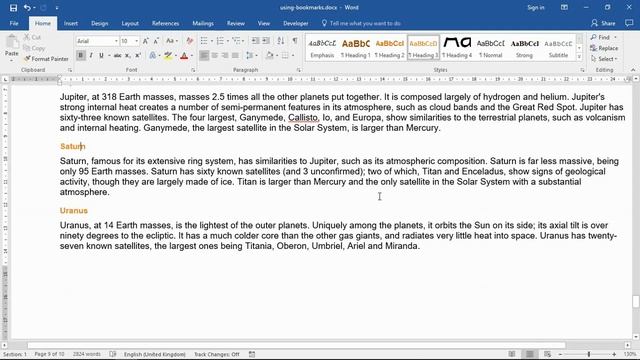Click vertical scrollbar thumb
This screenshot has height=360, width=640.
point(636,301)
